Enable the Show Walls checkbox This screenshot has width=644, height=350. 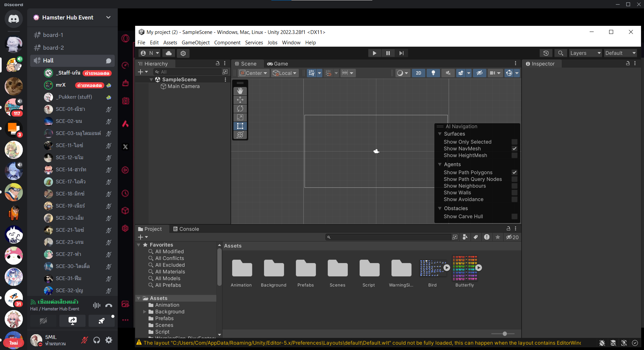(x=515, y=192)
